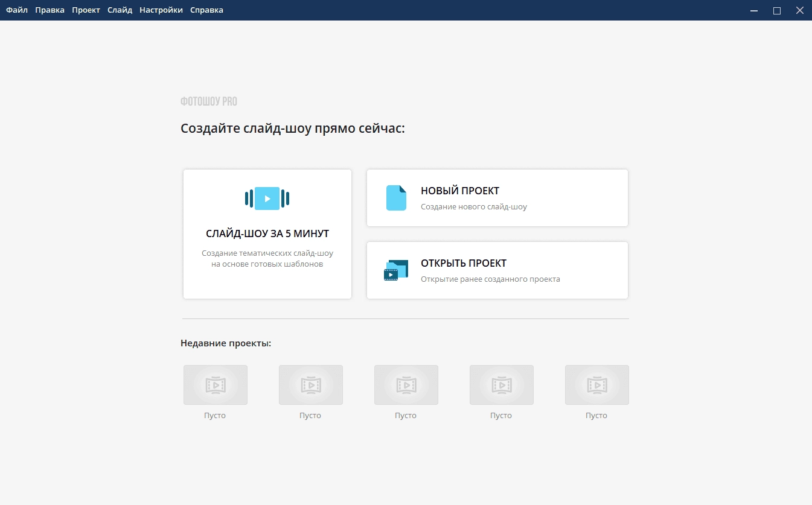Open the Файл menu
The width and height of the screenshot is (812, 505).
click(x=17, y=10)
